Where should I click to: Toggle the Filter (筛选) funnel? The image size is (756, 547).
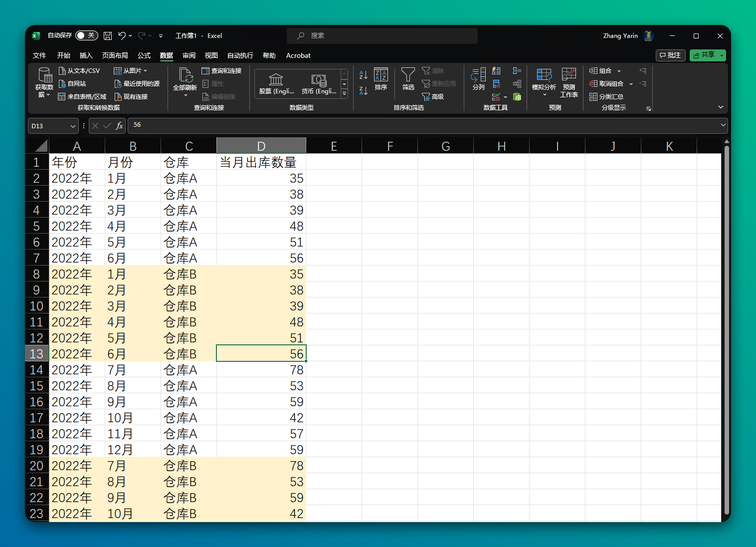tap(408, 79)
